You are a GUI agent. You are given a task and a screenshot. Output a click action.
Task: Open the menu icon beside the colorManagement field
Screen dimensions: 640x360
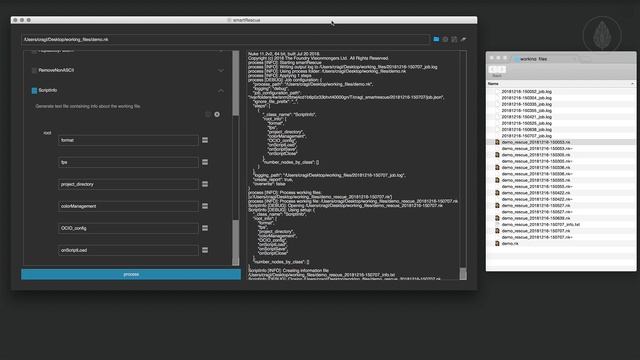[x=205, y=206]
